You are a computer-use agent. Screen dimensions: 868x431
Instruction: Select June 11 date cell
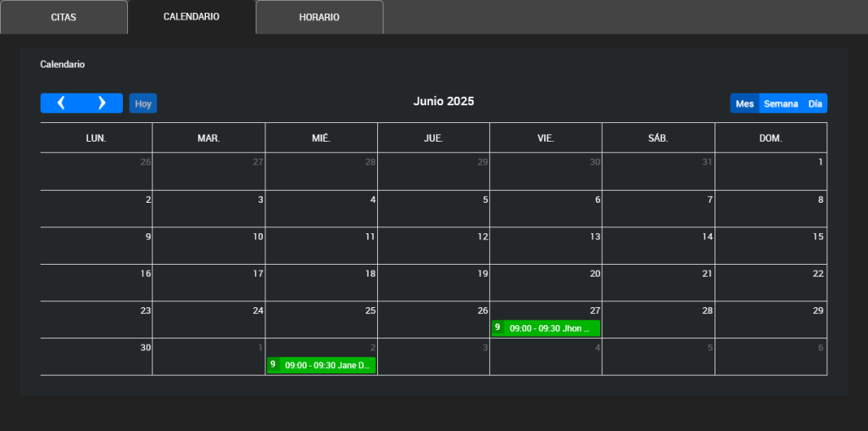[x=321, y=245]
